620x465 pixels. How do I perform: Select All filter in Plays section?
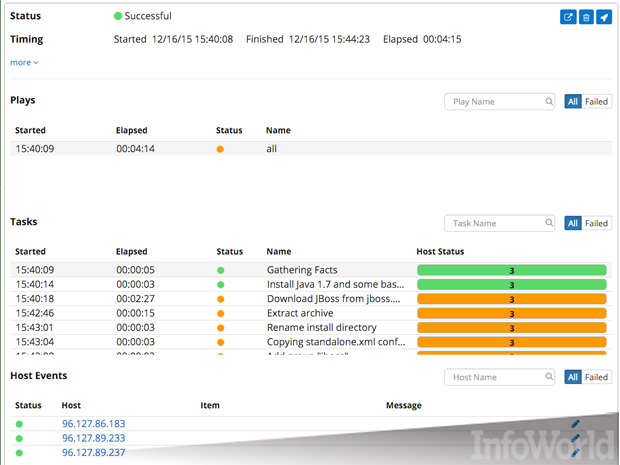pos(573,102)
